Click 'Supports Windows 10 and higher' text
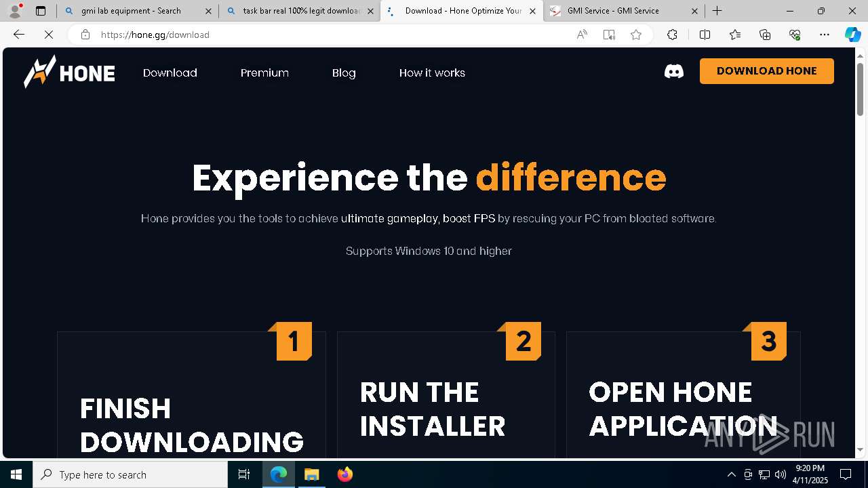Screen dimensions: 868x488 [429, 251]
